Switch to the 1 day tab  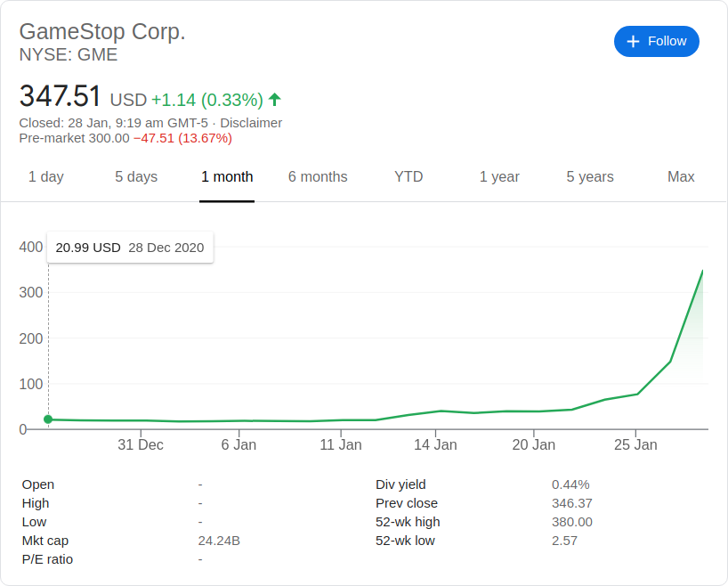[46, 176]
